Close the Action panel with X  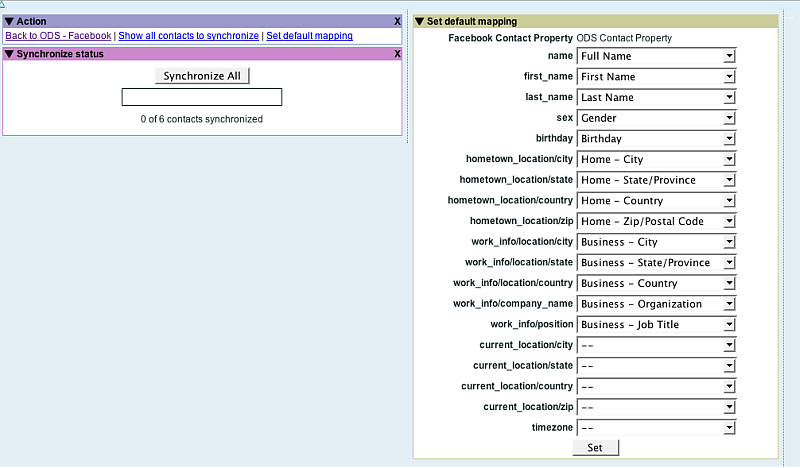(397, 21)
